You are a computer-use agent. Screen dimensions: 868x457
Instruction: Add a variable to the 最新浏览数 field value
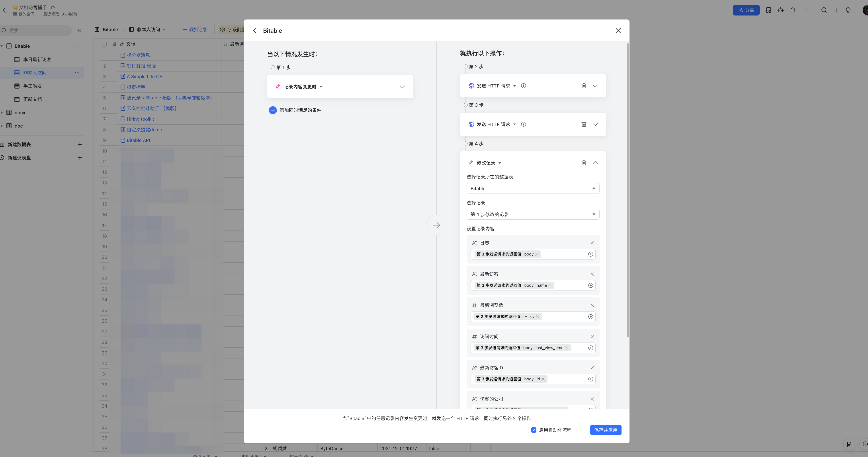(590, 317)
